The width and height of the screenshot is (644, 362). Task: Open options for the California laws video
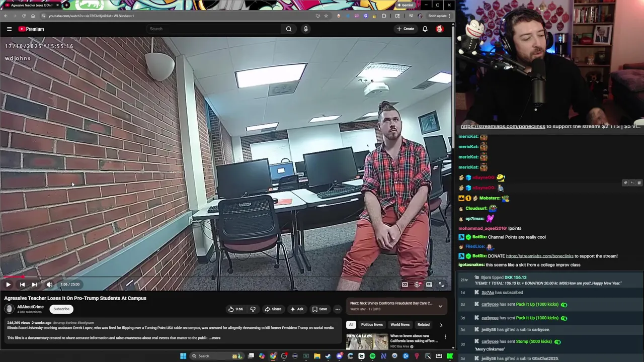[x=445, y=336]
